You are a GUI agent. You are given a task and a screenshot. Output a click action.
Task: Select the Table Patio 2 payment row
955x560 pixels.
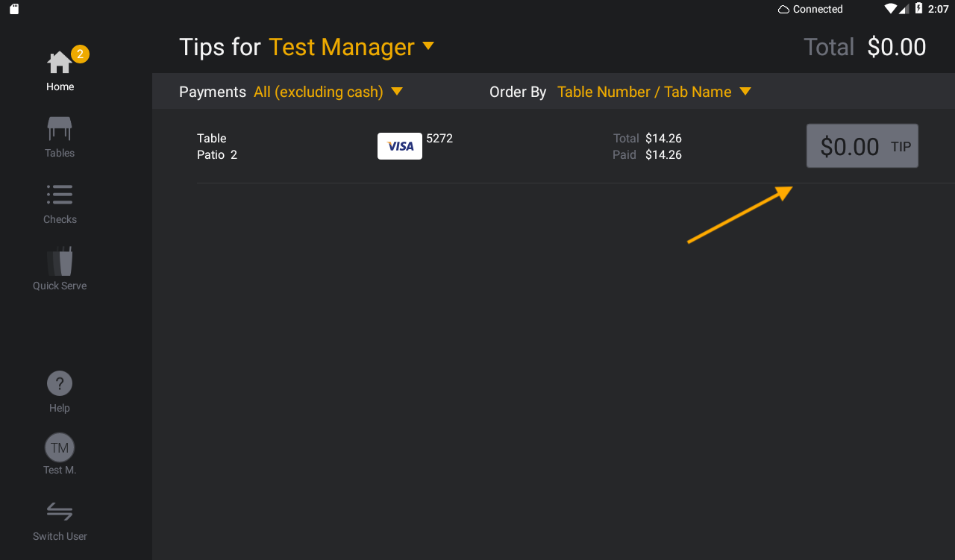pyautogui.click(x=216, y=146)
